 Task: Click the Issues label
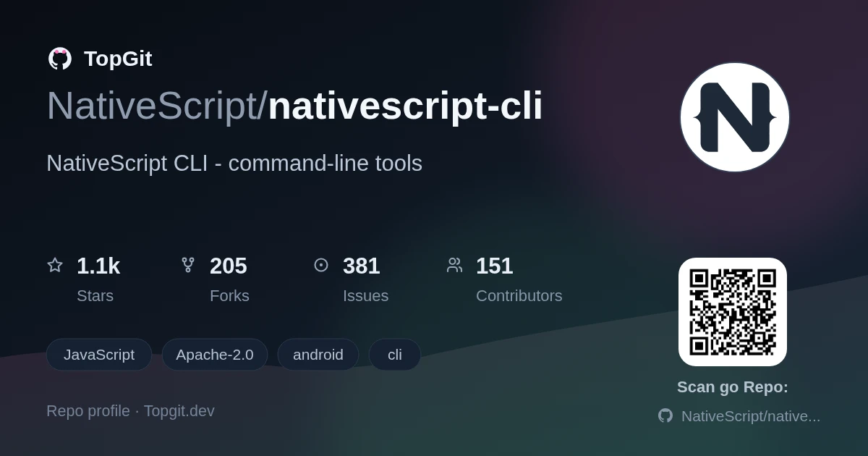pos(365,296)
